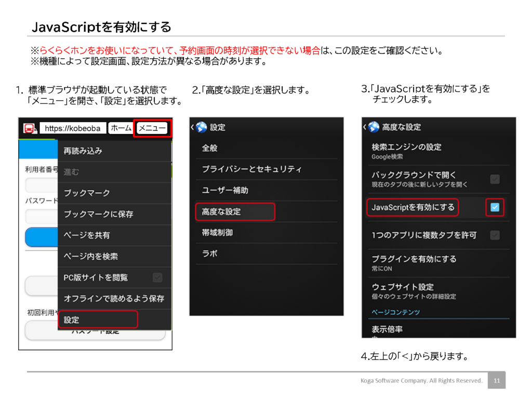Click the red browser icon beside URL
The image size is (532, 399).
click(29, 128)
